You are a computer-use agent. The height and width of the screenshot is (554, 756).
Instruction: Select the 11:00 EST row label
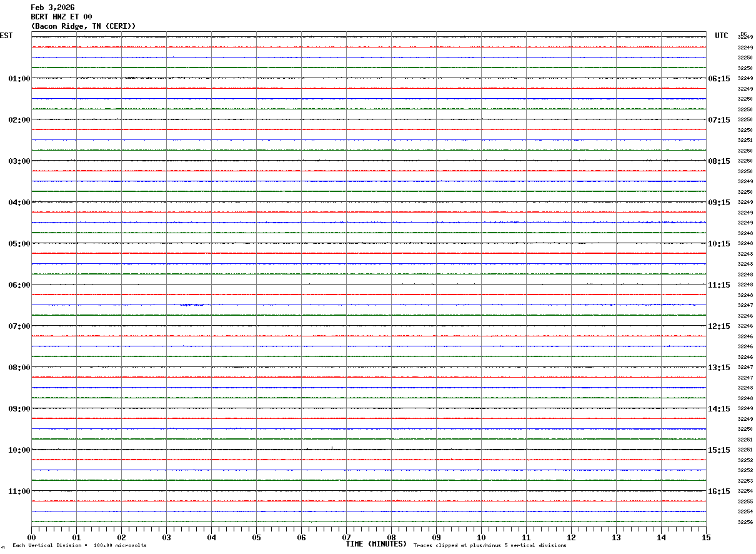(19, 491)
